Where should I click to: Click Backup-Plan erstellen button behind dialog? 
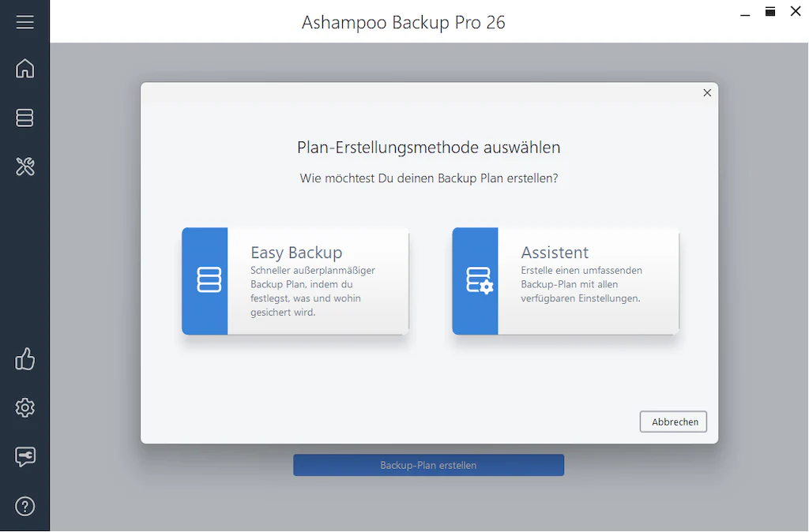tap(428, 465)
